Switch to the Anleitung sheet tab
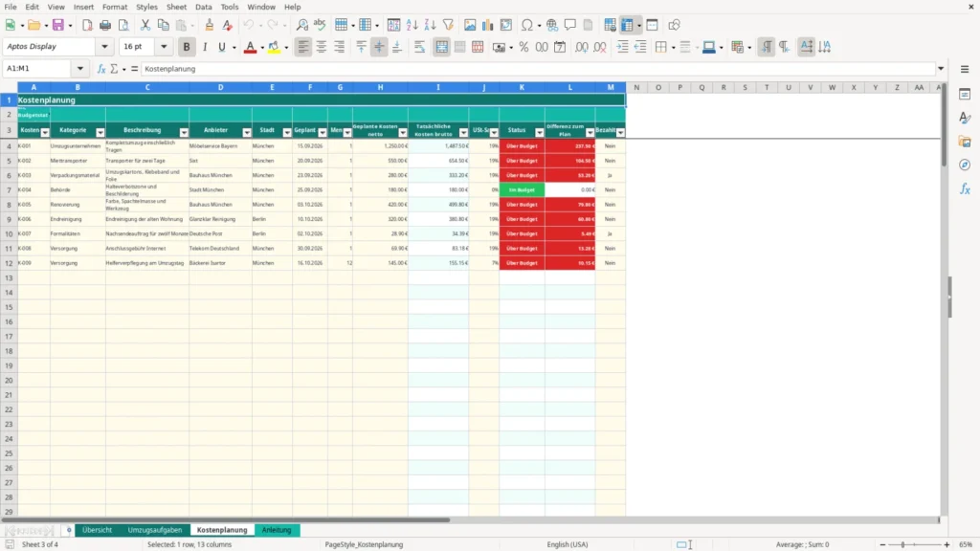The image size is (980, 551). (x=277, y=530)
